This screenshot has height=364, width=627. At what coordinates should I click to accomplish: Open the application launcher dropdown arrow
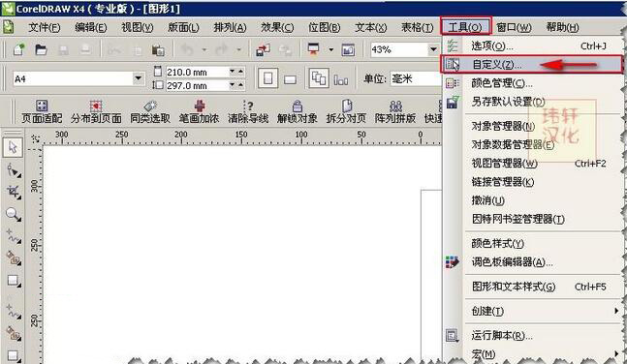331,50
